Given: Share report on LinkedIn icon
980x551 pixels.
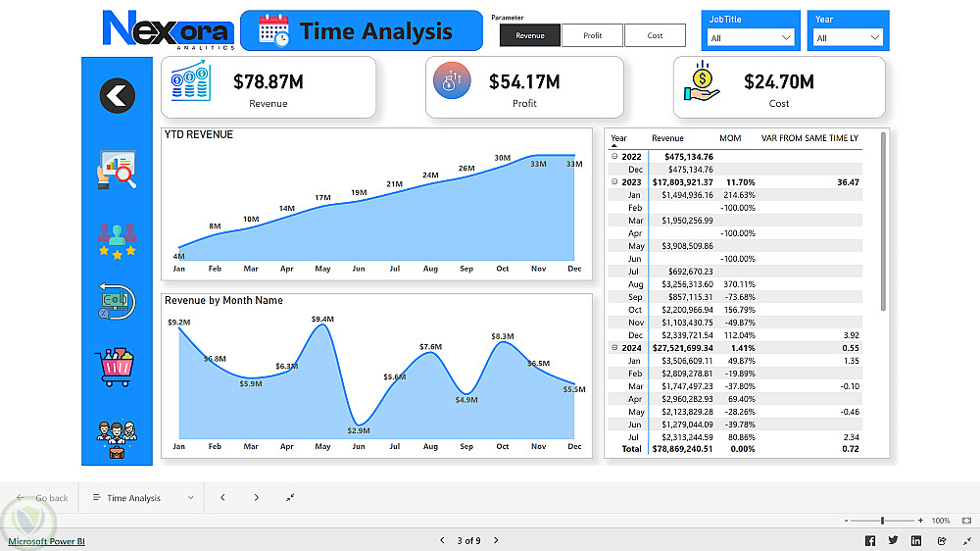Looking at the screenshot, I should [x=916, y=541].
